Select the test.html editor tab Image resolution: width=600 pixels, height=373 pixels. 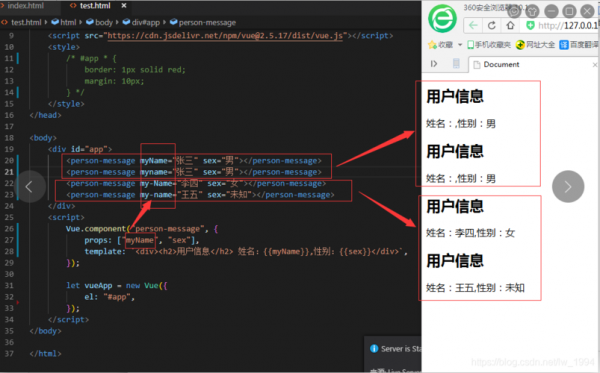[95, 6]
